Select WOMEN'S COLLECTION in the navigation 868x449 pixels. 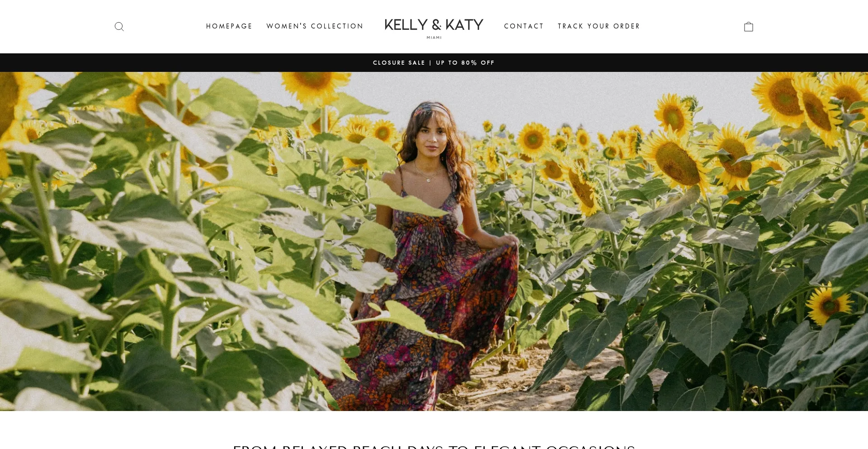315,26
